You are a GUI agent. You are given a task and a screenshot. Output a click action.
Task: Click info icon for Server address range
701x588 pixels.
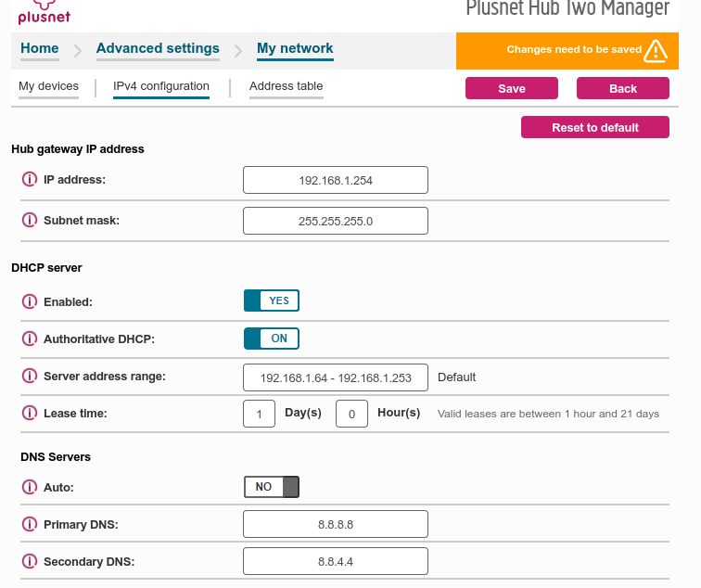29,377
